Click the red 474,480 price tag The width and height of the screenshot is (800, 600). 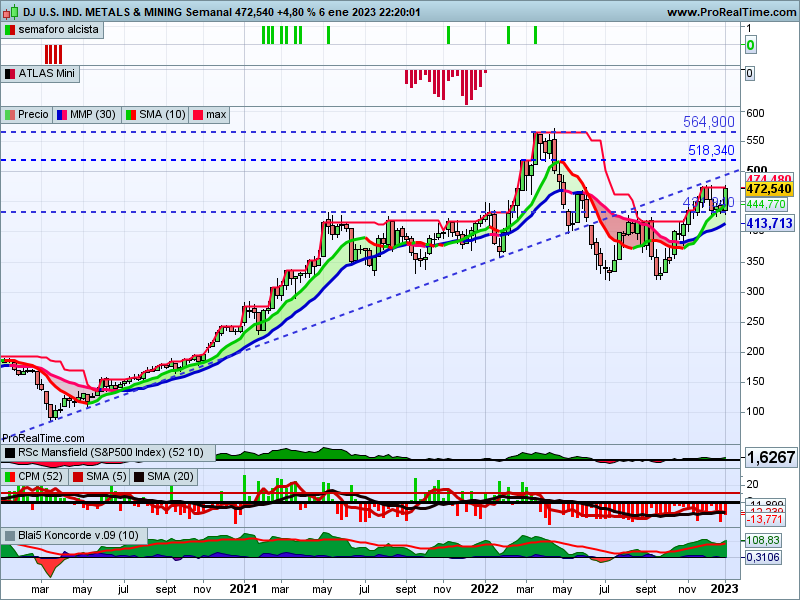click(768, 179)
